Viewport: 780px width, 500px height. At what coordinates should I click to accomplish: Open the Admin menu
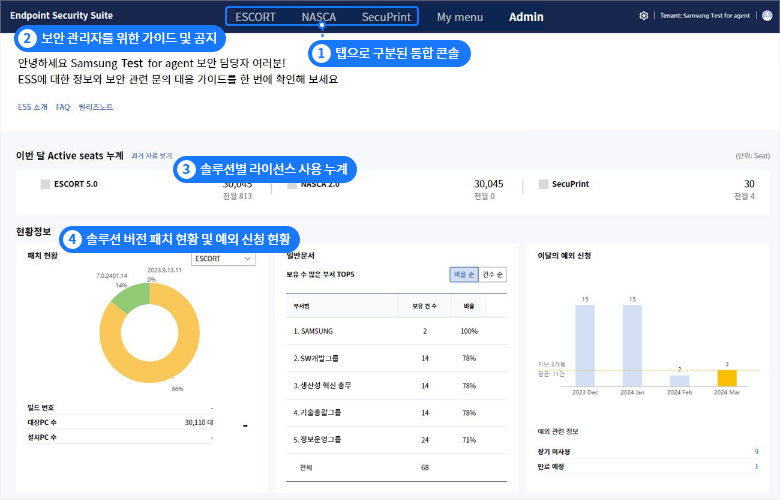[526, 17]
